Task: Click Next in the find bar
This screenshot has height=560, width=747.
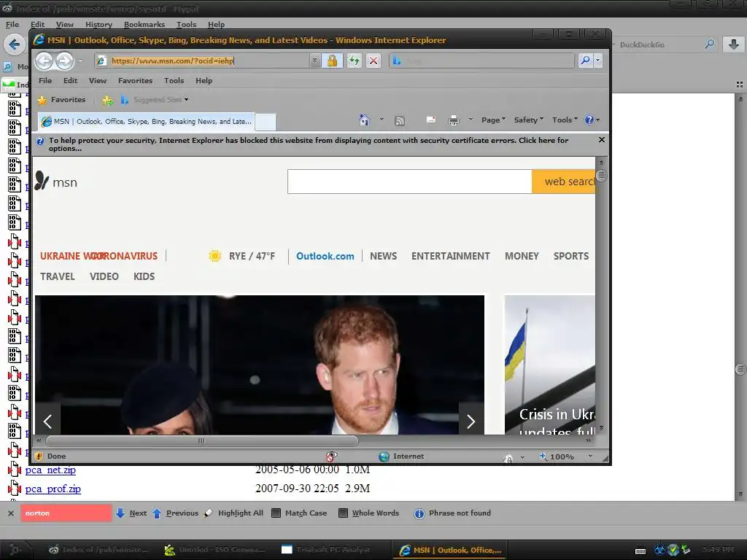Action: (131, 513)
